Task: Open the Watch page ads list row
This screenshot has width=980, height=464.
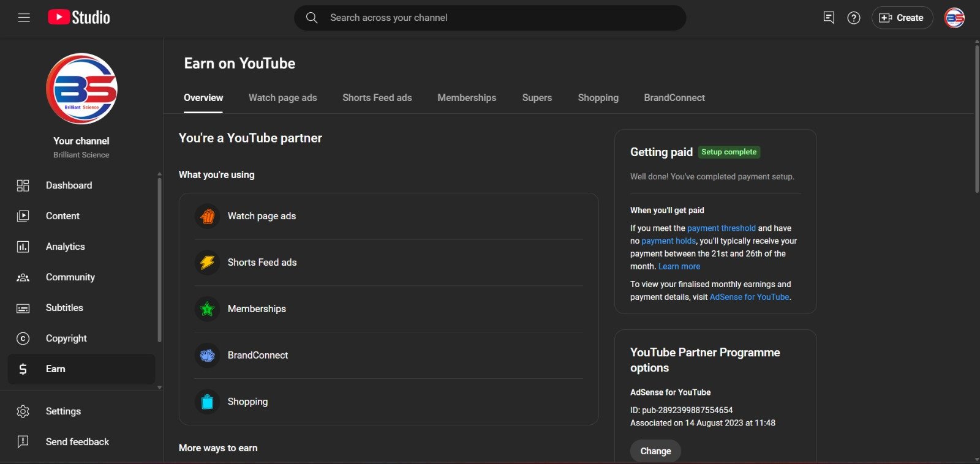Action: pyautogui.click(x=388, y=216)
